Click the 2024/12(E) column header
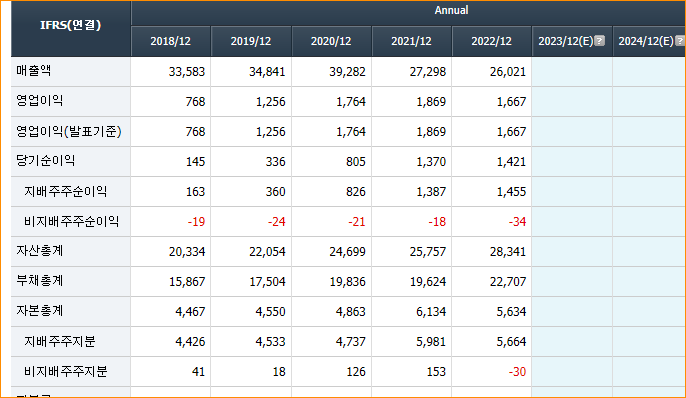 point(649,41)
